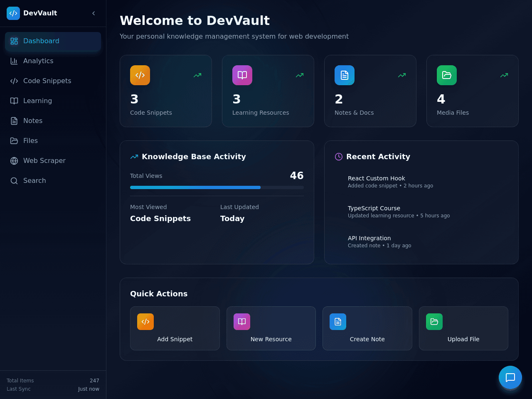Go to Analytics in the sidebar
Screen dimensions: 532x399
click(x=53, y=61)
